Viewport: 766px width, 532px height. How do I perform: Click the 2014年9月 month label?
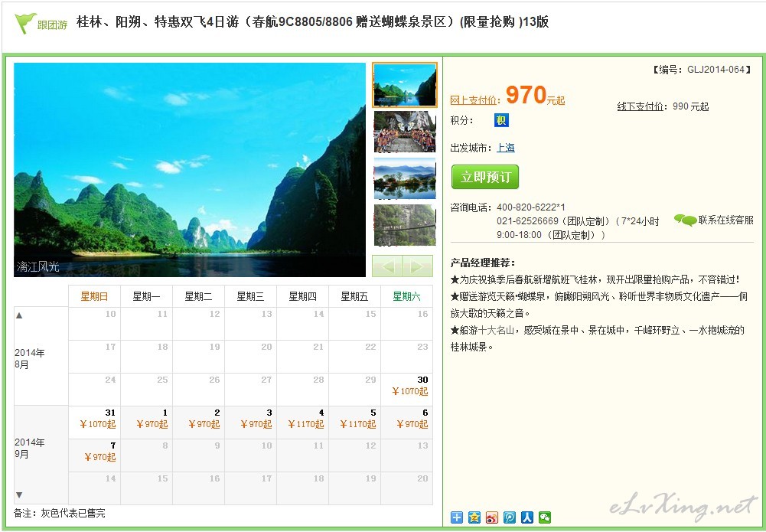click(x=29, y=448)
